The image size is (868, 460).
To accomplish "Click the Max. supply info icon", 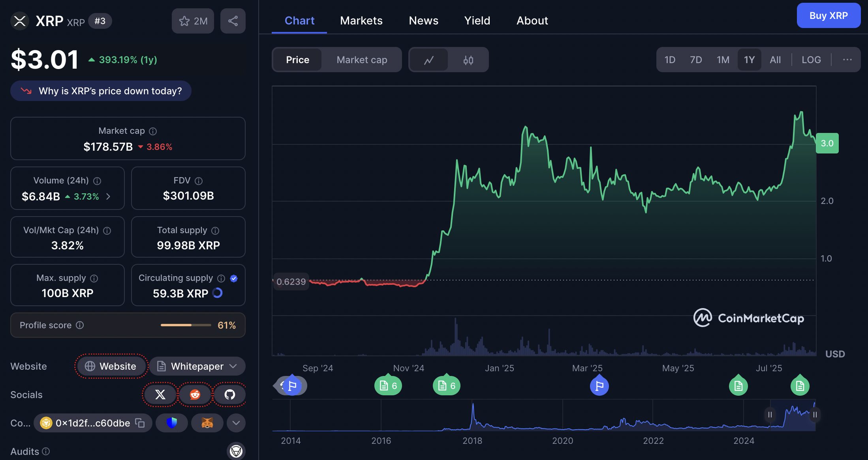I will click(x=94, y=278).
